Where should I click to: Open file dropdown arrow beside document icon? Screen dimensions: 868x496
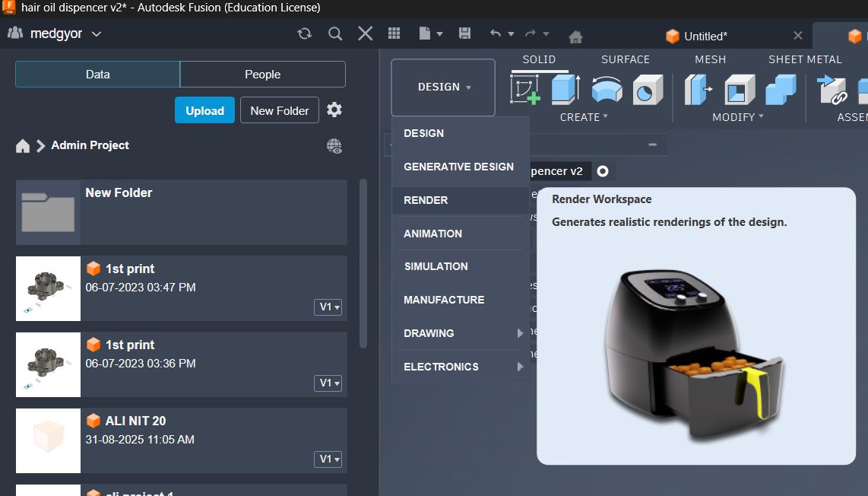point(439,33)
